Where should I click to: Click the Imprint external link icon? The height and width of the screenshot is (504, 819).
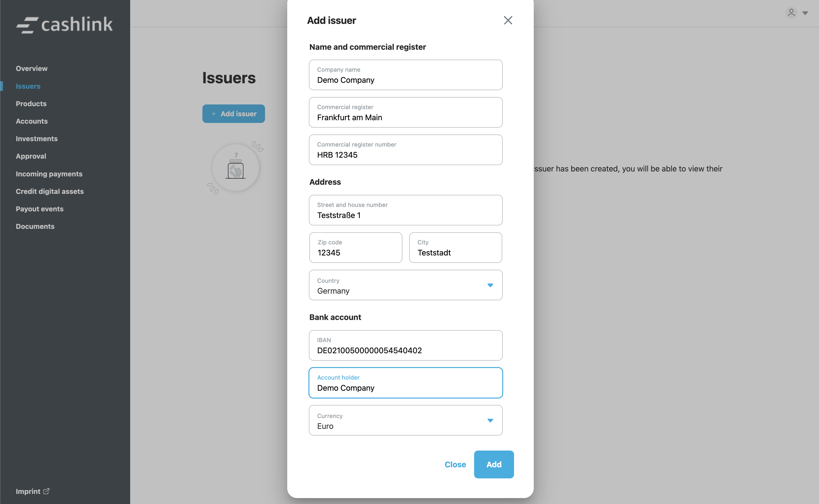[46, 491]
